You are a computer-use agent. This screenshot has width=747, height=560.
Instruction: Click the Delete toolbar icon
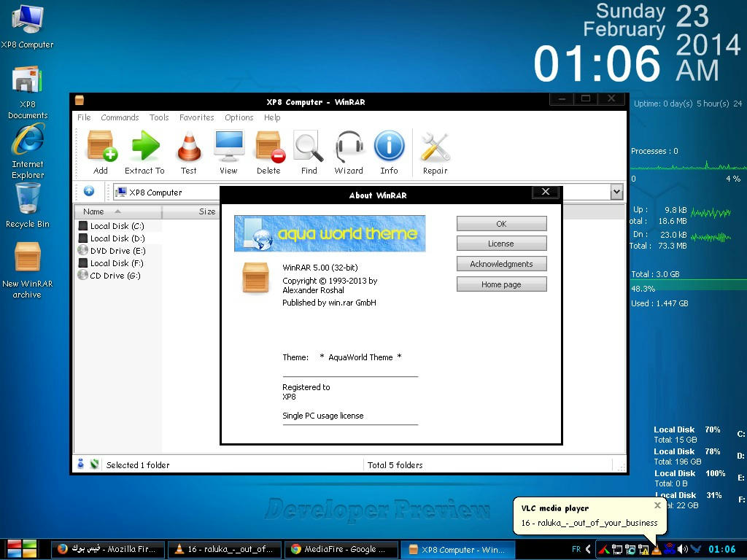pos(269,152)
